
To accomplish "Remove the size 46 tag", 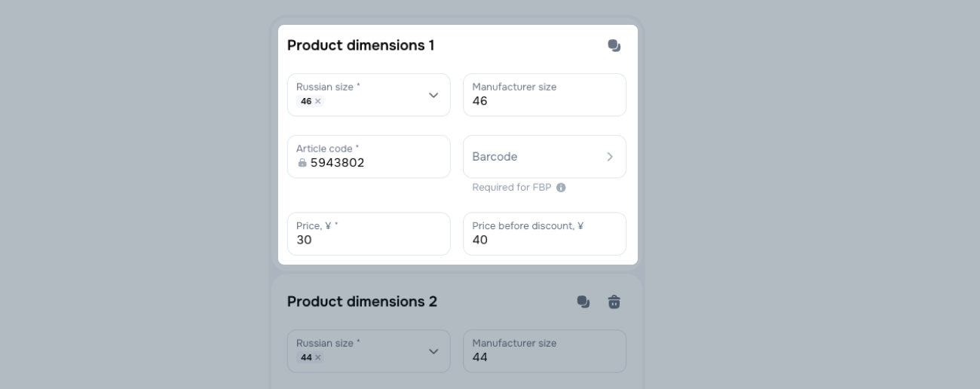I will pyautogui.click(x=317, y=101).
